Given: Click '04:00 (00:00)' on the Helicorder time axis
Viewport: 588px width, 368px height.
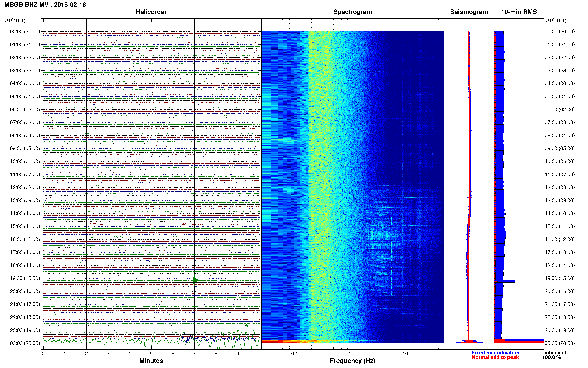Looking at the screenshot, I should pos(25,83).
